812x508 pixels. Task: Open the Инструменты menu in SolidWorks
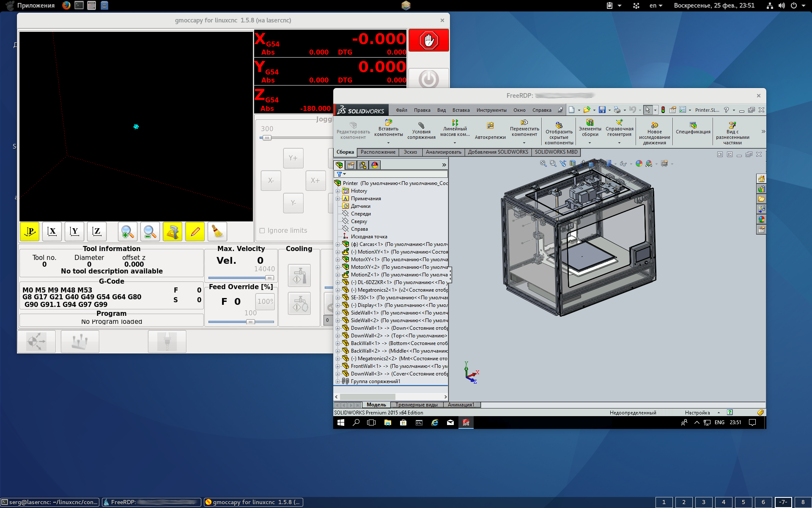(491, 110)
